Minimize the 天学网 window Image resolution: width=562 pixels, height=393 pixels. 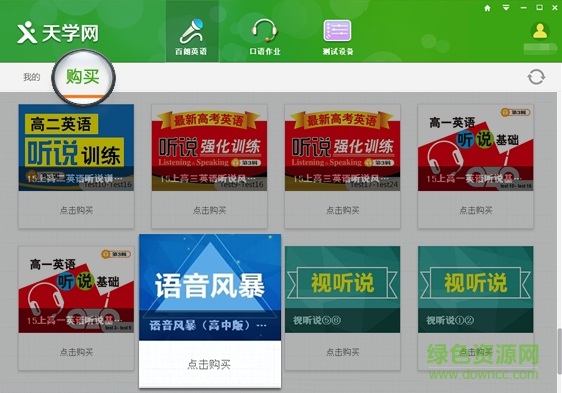click(x=523, y=8)
